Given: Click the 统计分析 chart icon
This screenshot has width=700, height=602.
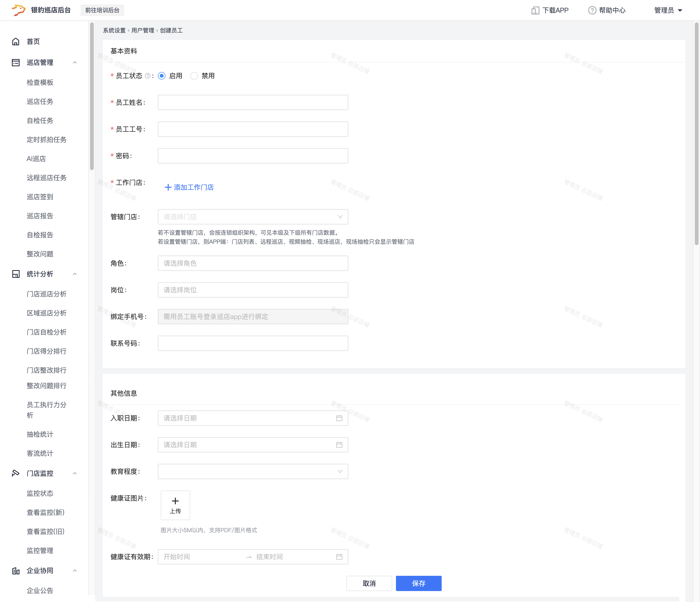Looking at the screenshot, I should [15, 274].
